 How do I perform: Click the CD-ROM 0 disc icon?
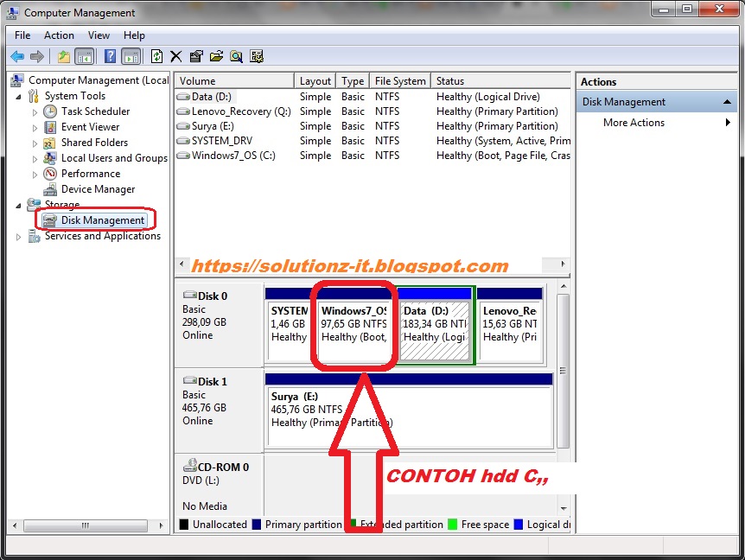pos(190,466)
